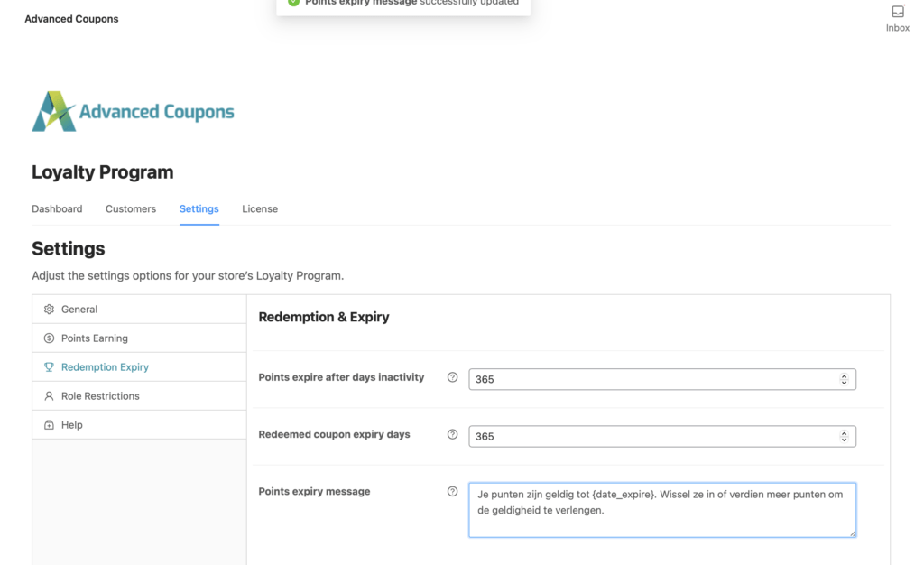The image size is (924, 565).
Task: Open the Points Earning settings section
Action: 95,338
